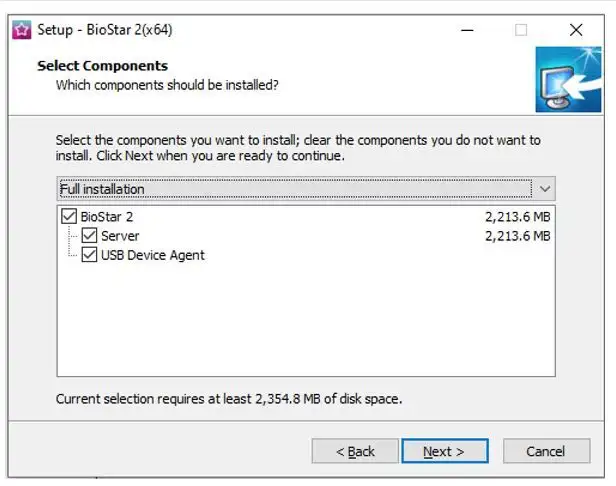Click the setup wizard computer image
Viewport: 616px width, 486px height.
(x=568, y=79)
